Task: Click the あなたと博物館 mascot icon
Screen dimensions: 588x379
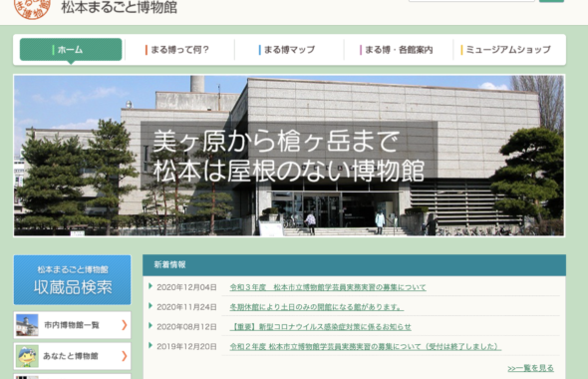Action: (x=27, y=356)
